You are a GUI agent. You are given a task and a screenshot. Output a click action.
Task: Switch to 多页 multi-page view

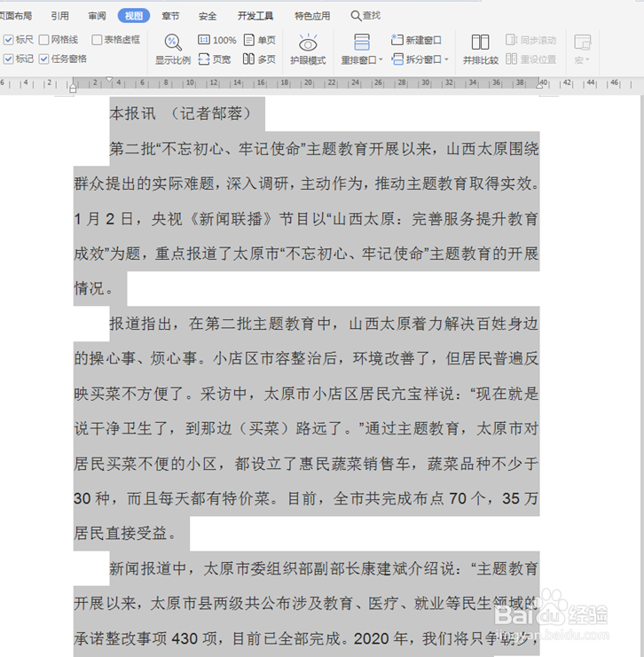[260, 59]
